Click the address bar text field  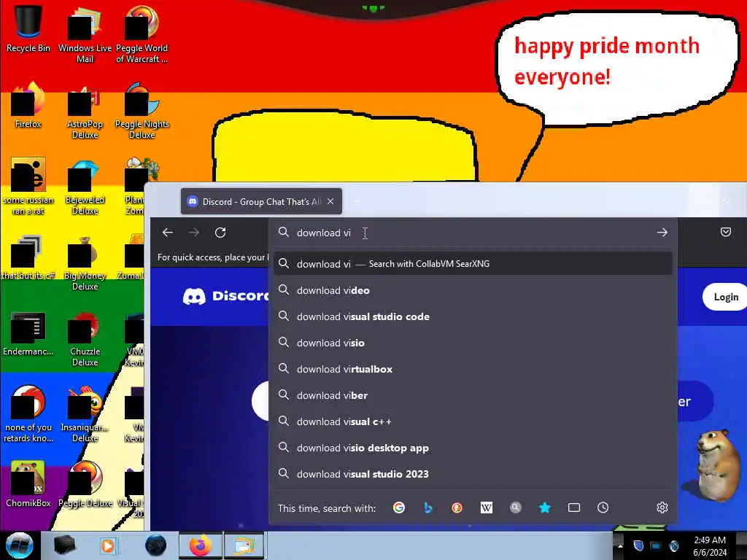[x=472, y=233]
